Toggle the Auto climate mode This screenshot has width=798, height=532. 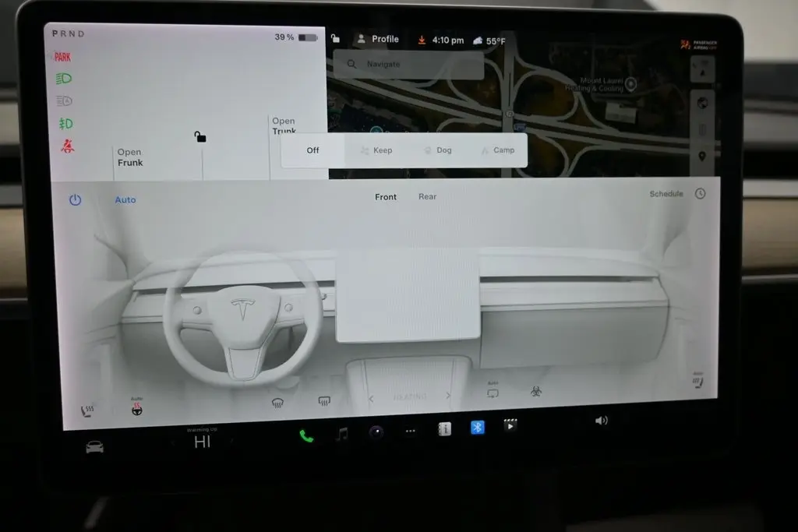tap(125, 200)
